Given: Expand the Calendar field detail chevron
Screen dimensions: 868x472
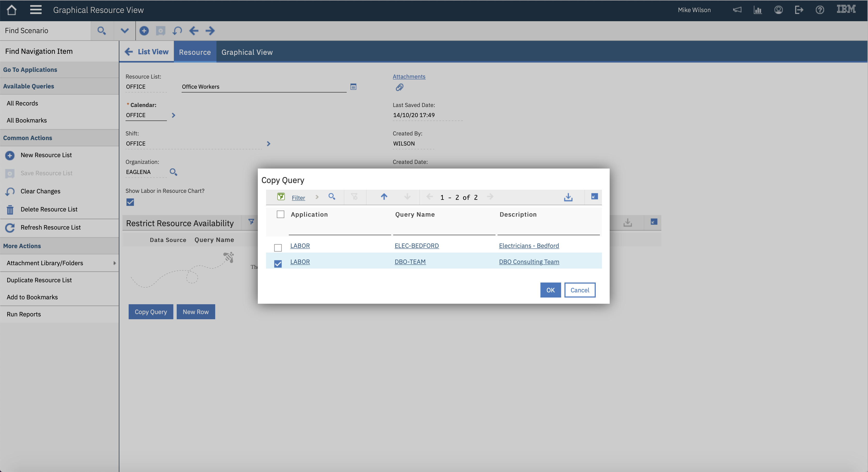Looking at the screenshot, I should click(x=174, y=115).
